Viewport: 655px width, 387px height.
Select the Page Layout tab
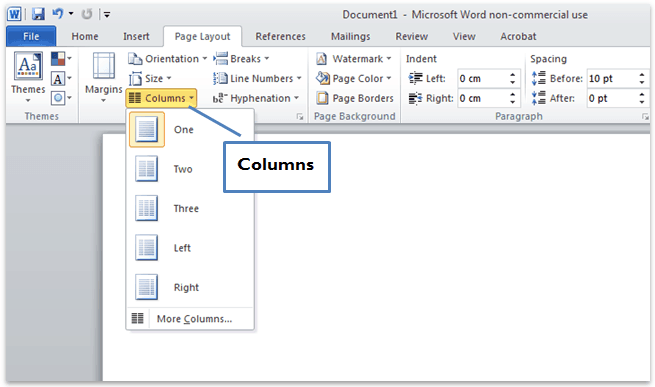point(202,36)
